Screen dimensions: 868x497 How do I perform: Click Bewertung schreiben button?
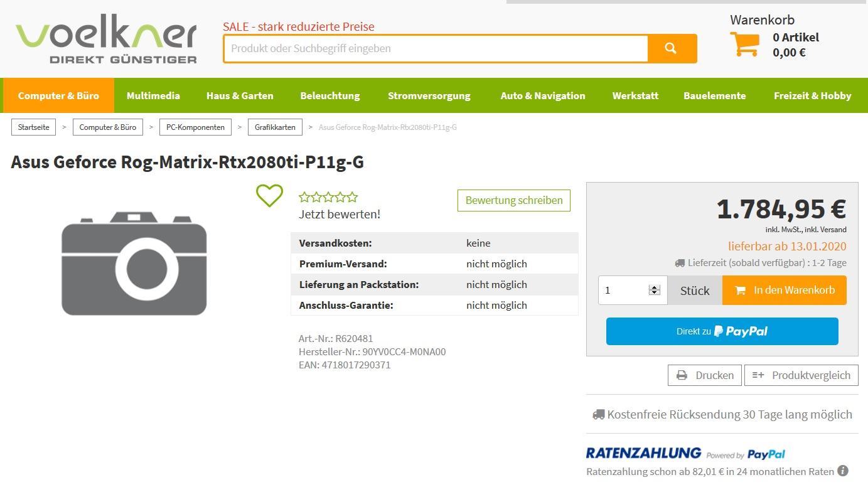[514, 200]
